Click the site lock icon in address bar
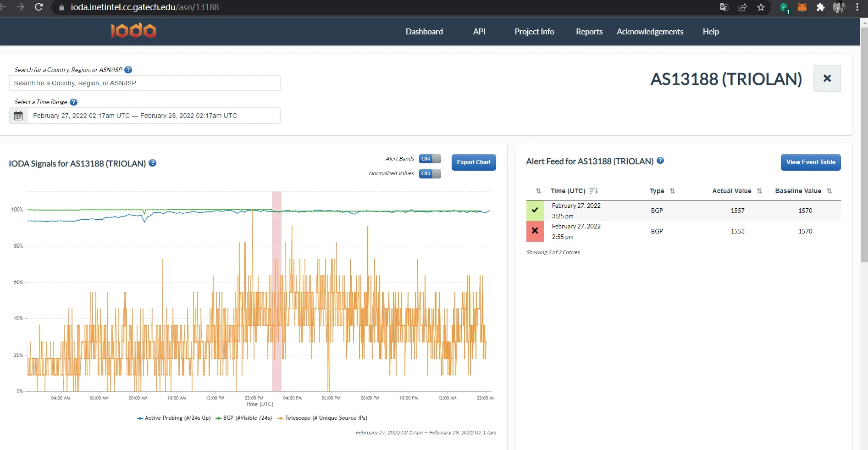The width and height of the screenshot is (868, 450). [x=62, y=7]
